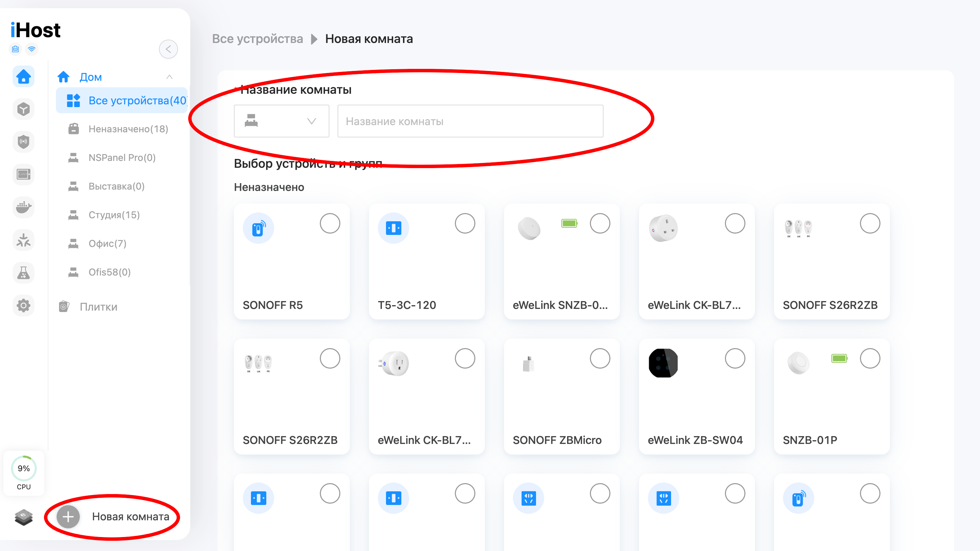Click the eWeLink ZB-SW04 black panel image
The height and width of the screenshot is (551, 980).
click(x=663, y=363)
